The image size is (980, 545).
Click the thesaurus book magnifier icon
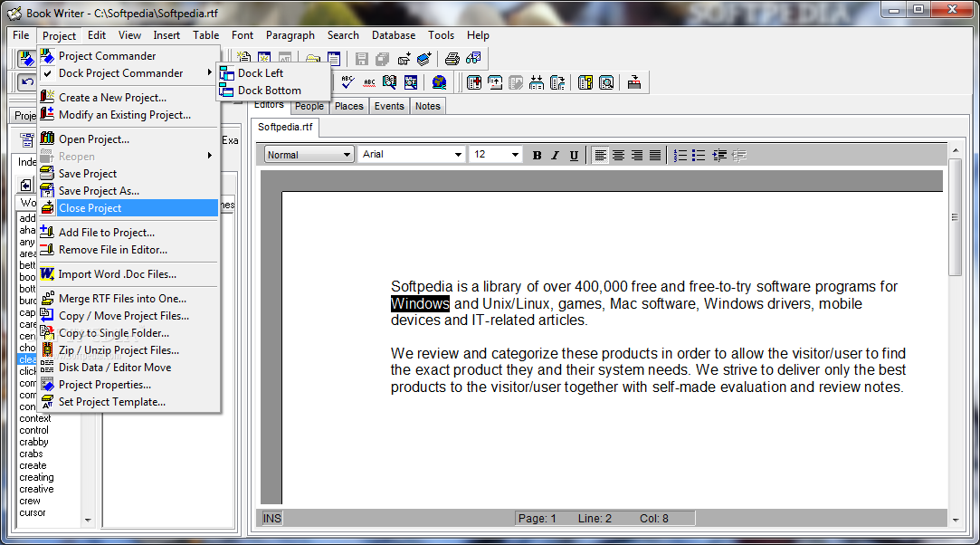(x=389, y=82)
